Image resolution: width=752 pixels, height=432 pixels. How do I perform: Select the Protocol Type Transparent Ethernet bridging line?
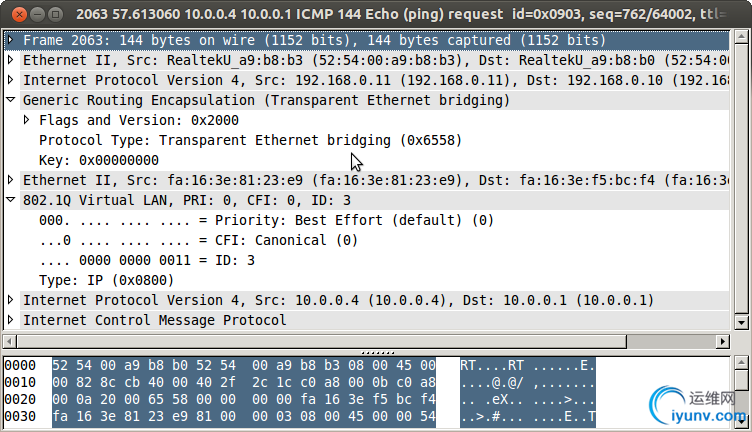250,140
